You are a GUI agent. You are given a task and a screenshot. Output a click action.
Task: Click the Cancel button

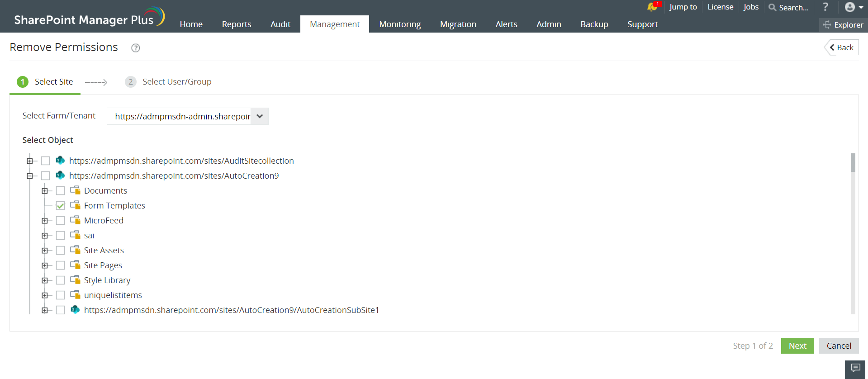839,346
